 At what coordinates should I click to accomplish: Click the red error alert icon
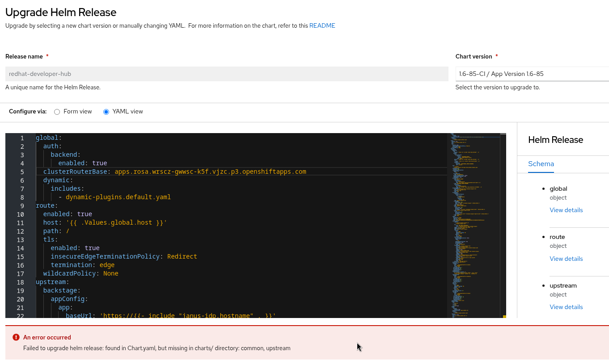tap(16, 337)
